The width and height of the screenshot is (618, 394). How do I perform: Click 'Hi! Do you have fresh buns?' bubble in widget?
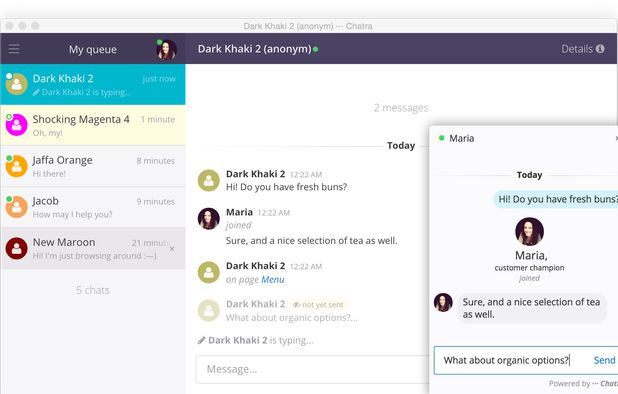pyautogui.click(x=555, y=199)
